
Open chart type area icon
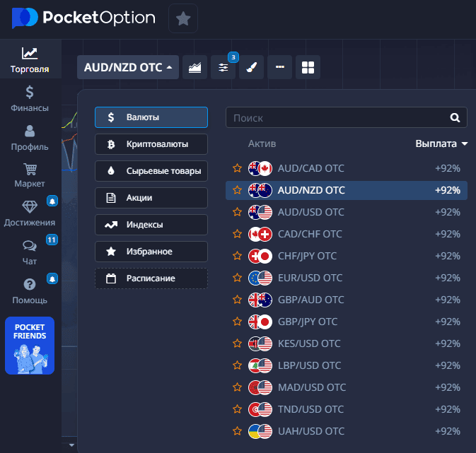(x=195, y=67)
